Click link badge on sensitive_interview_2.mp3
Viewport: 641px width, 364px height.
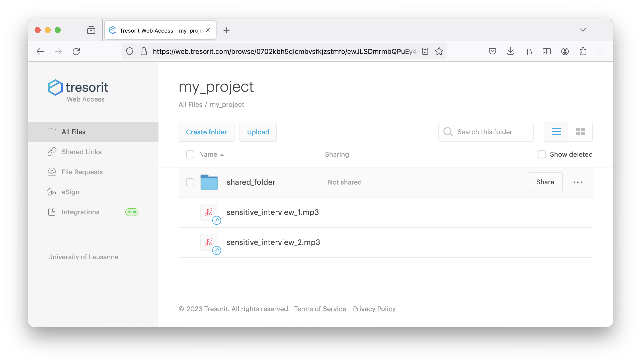pos(216,250)
